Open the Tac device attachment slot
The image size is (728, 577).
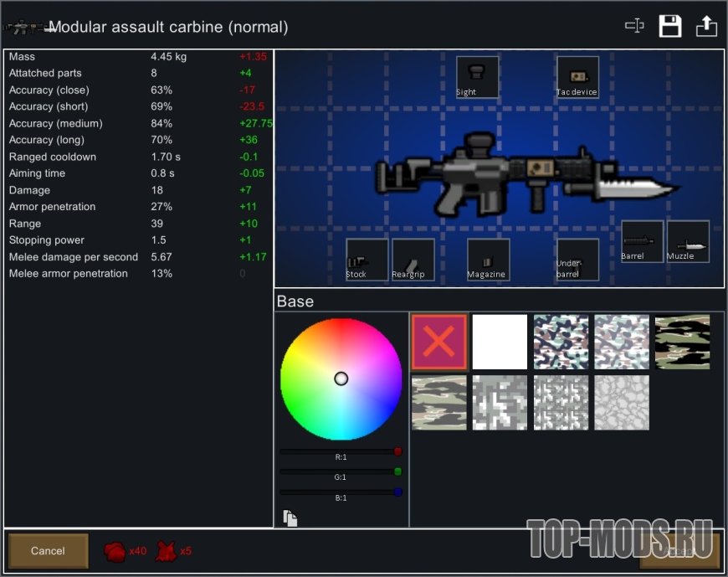click(577, 77)
